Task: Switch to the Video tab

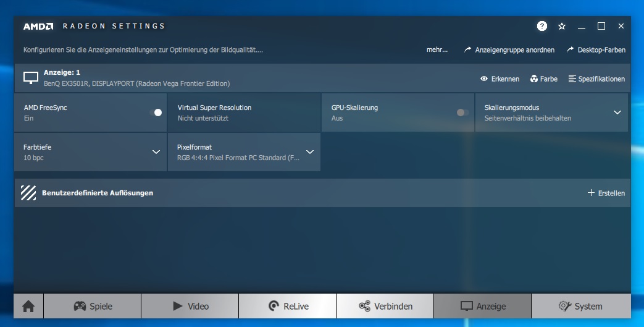Action: click(190, 306)
